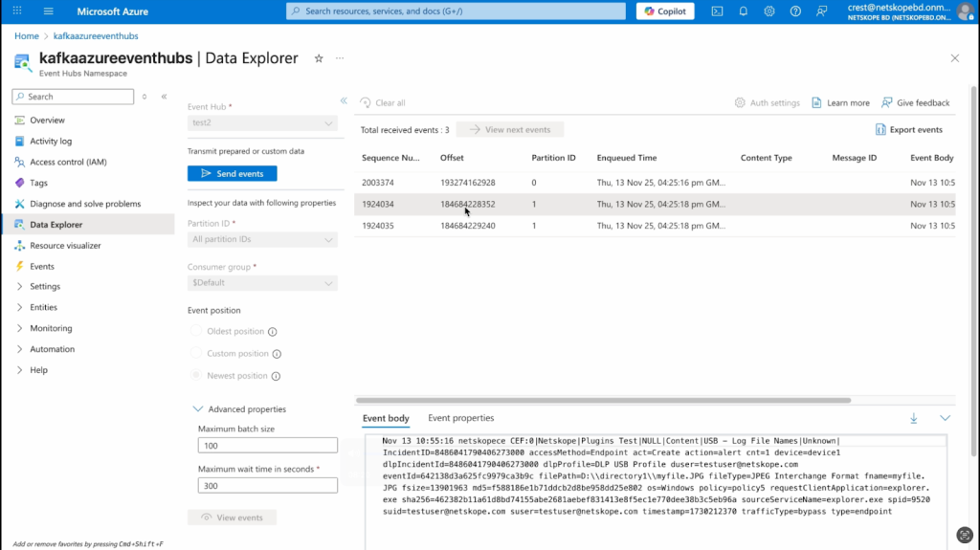Collapse the resource menu with double chevron
The image size is (980, 550).
click(x=164, y=97)
